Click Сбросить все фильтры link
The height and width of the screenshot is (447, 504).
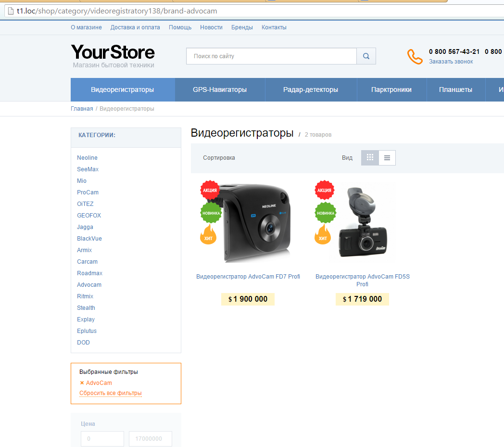111,393
